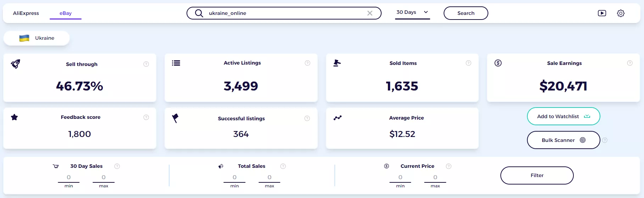Click the 364 successful listings value
The image size is (644, 198).
pyautogui.click(x=241, y=134)
